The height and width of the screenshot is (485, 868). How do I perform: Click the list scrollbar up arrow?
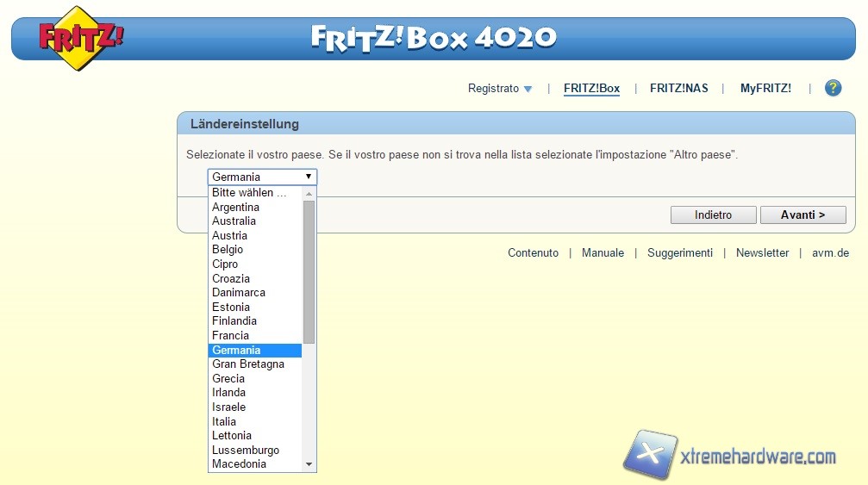(309, 194)
